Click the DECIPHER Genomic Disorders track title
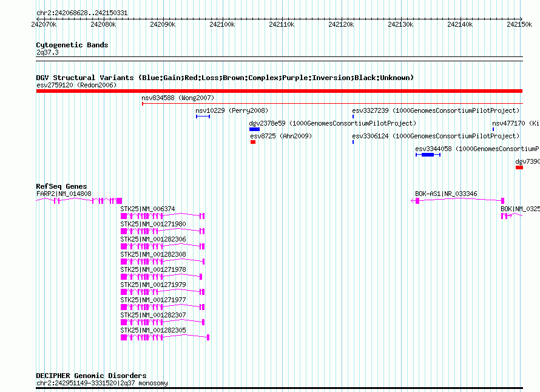This screenshot has width=540, height=392. tap(91, 376)
